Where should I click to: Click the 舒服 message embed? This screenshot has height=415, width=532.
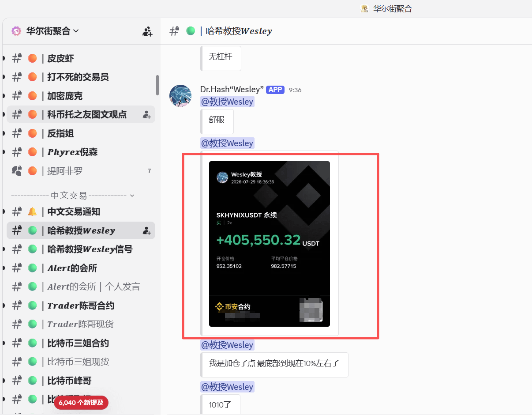coord(217,121)
